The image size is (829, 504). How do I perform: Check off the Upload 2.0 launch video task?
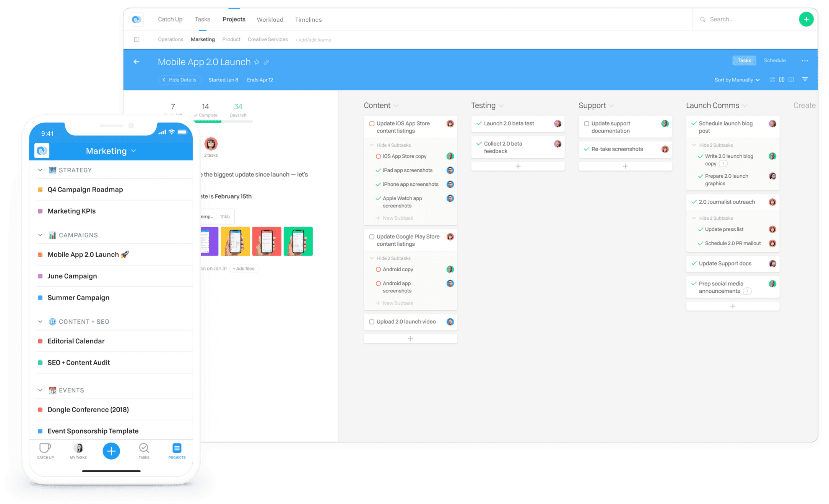[371, 321]
